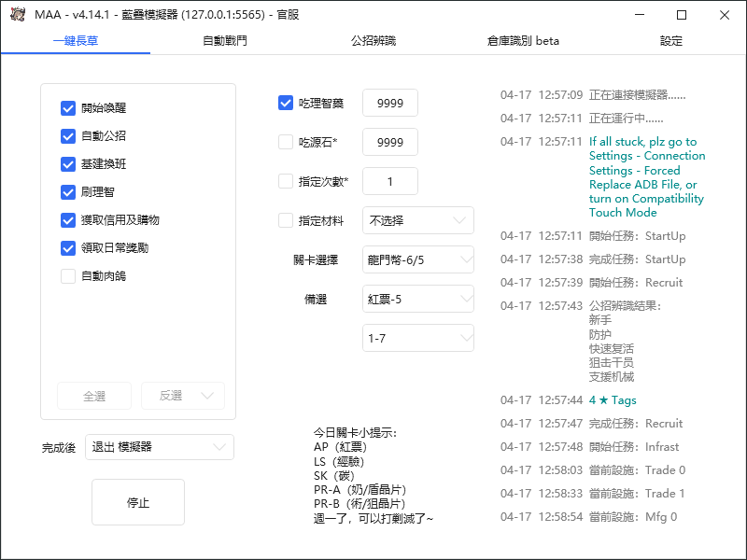Screen dimensions: 747x560
Task: Click the green 'If all stuck' log message
Action: coord(647,177)
